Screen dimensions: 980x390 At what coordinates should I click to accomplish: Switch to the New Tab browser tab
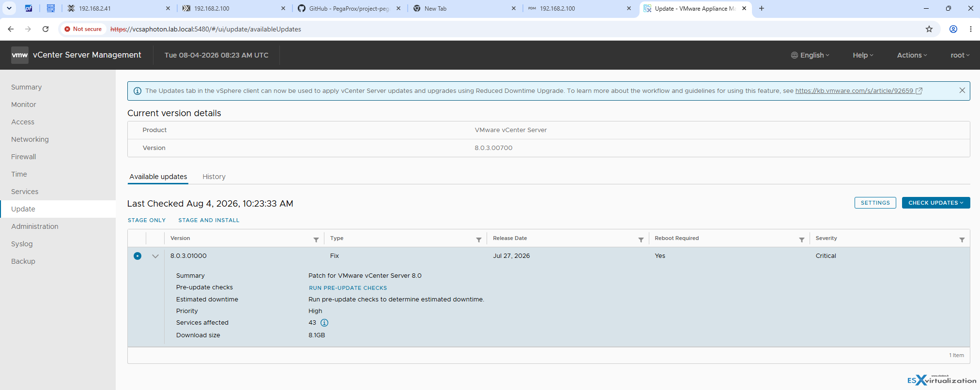pyautogui.click(x=465, y=8)
